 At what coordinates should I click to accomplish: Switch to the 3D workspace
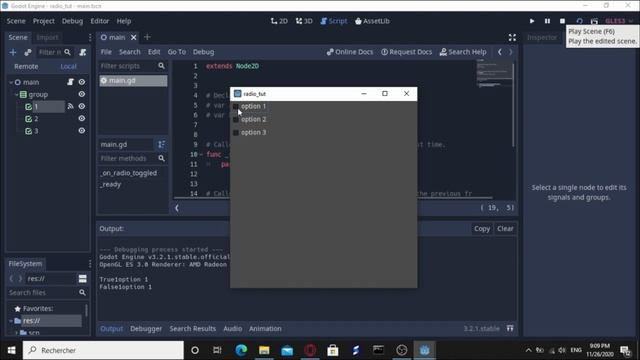tap(304, 21)
